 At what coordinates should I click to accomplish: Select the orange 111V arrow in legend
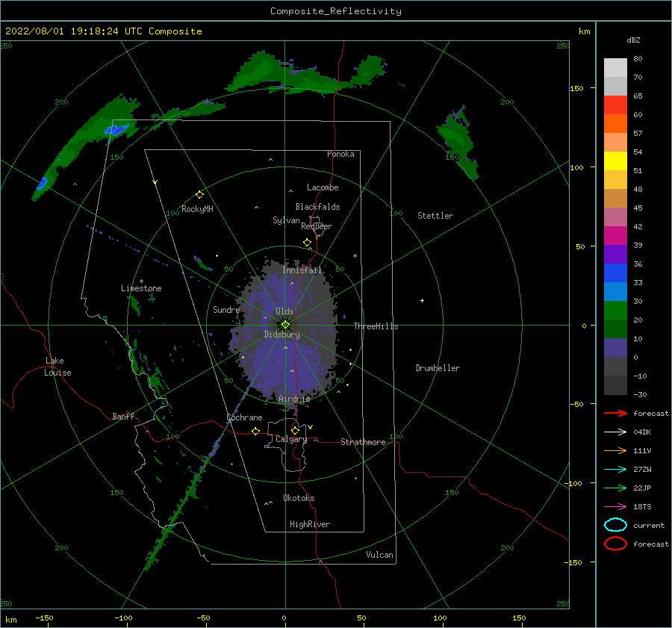pos(615,450)
